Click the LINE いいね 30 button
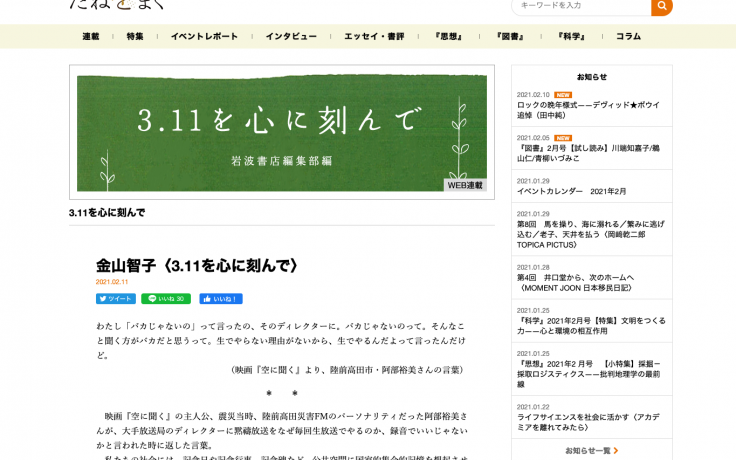The width and height of the screenshot is (736, 460). (166, 299)
